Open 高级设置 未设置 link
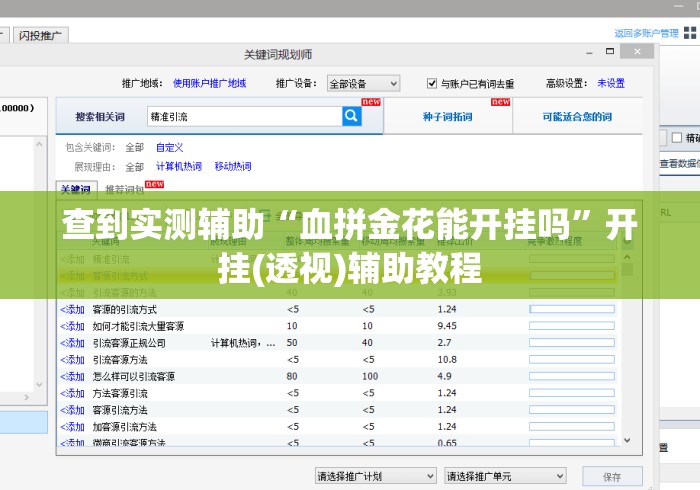Viewport: 700px width, 490px height. pos(611,83)
